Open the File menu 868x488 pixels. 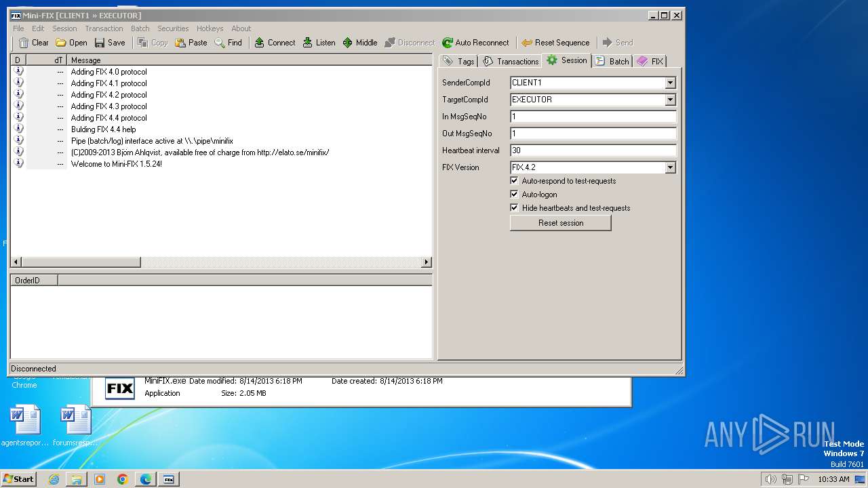[18, 28]
